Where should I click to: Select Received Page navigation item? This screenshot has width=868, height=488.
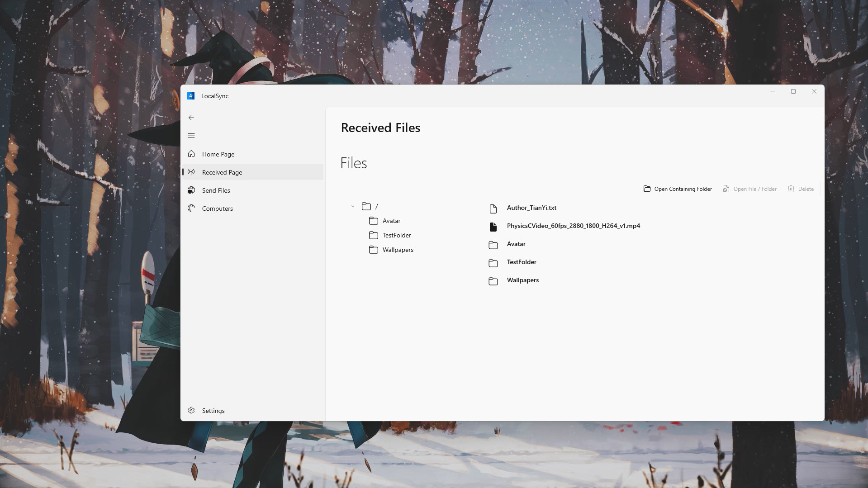253,172
